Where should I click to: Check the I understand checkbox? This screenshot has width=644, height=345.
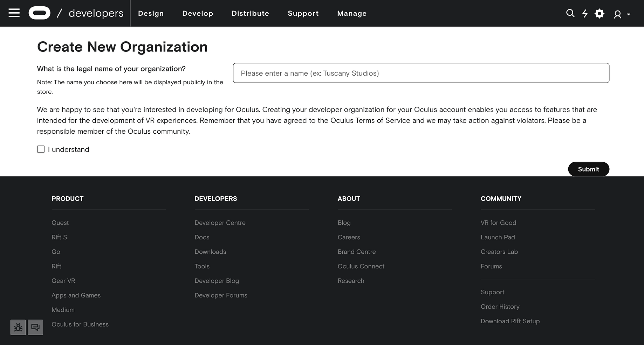pyautogui.click(x=41, y=149)
